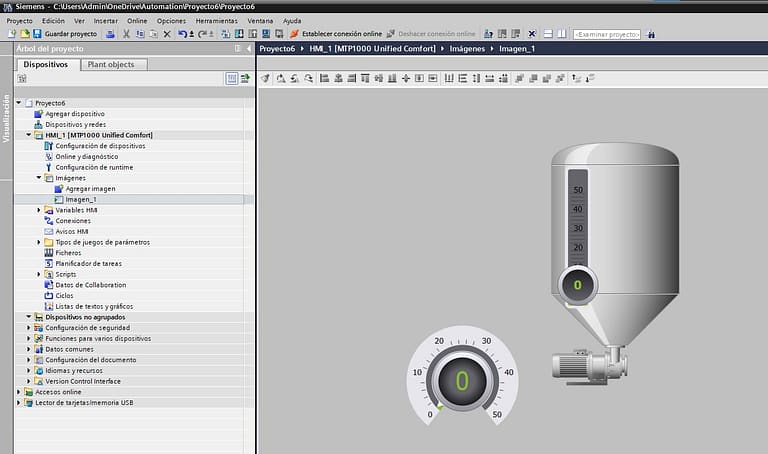Click the Examinar proyecto search field
Viewport: 768px width, 454px height.
[607, 34]
